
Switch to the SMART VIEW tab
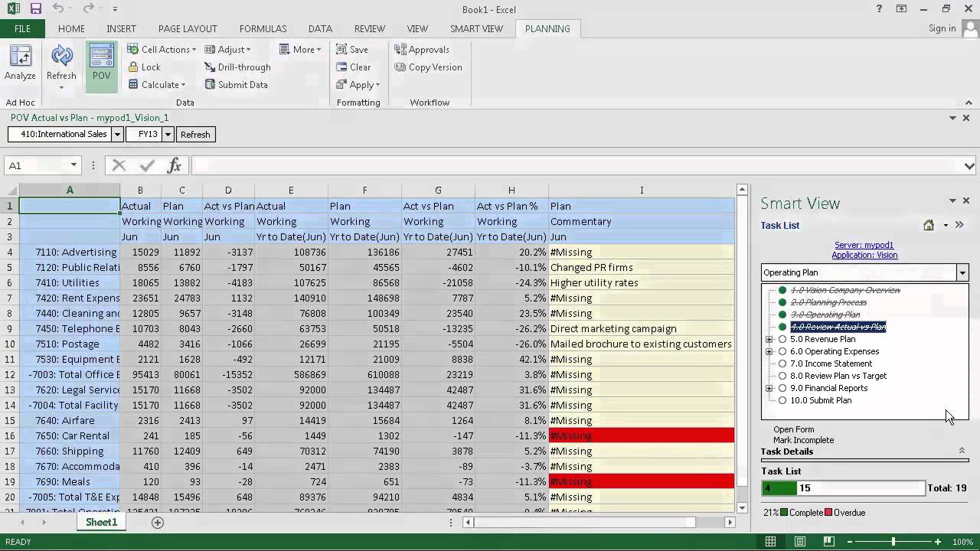476,28
